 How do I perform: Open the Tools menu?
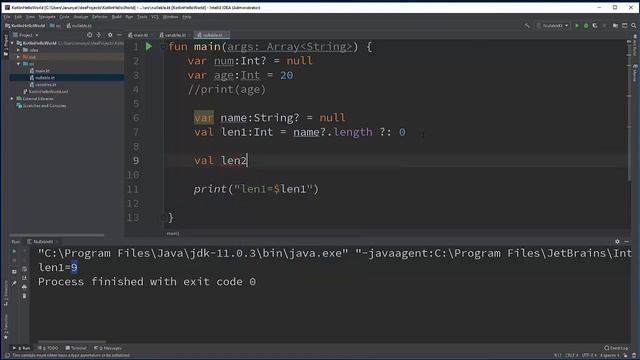pyautogui.click(x=142, y=17)
